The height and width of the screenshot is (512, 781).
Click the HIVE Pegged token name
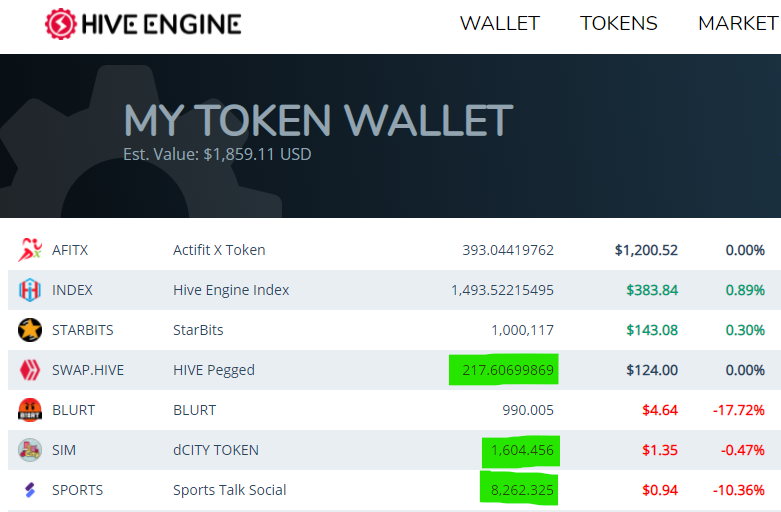pyautogui.click(x=214, y=370)
